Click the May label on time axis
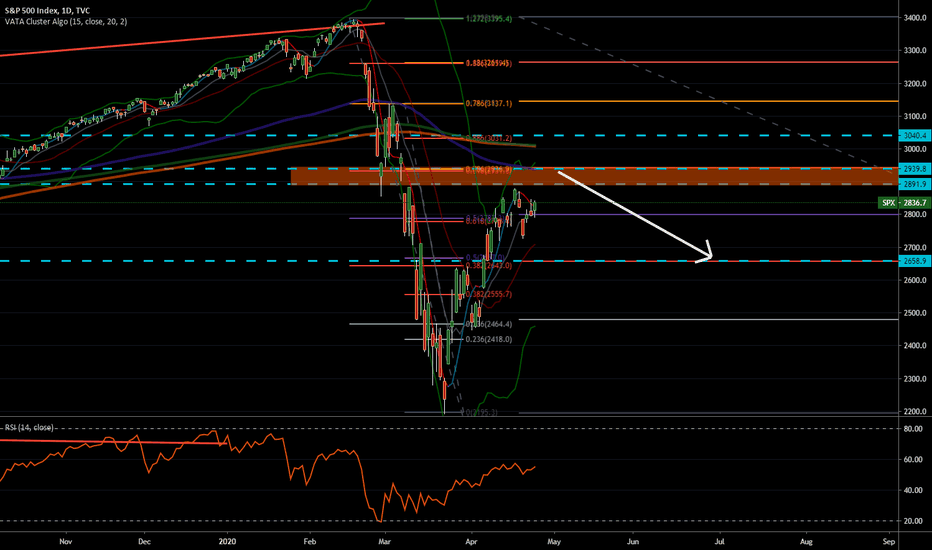Image resolution: width=932 pixels, height=550 pixels. coord(554,542)
